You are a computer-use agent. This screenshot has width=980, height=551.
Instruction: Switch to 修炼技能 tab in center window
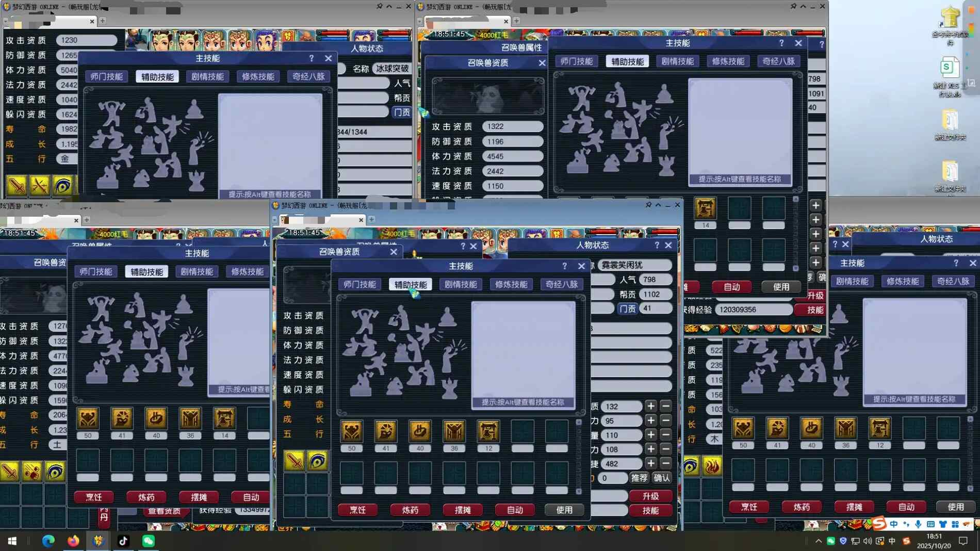click(511, 284)
